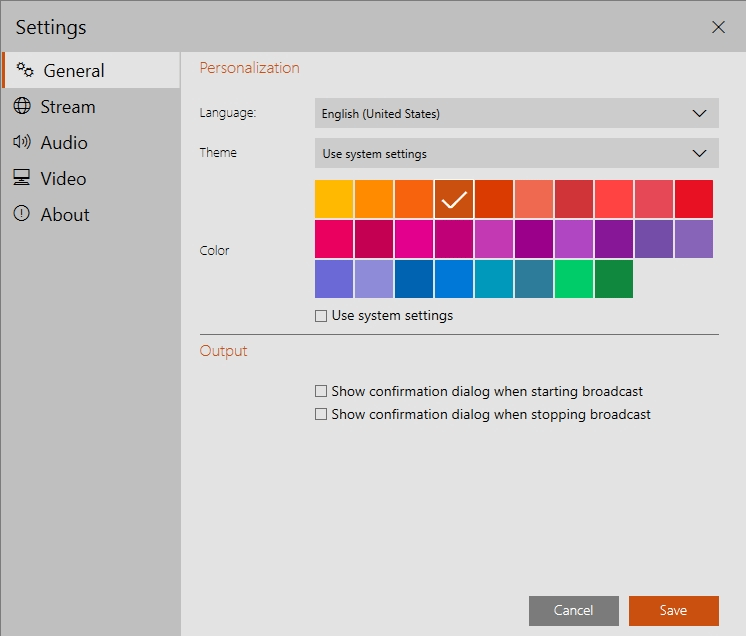Click the speaker icon beside Audio
Image resolution: width=746 pixels, height=636 pixels.
[22, 142]
